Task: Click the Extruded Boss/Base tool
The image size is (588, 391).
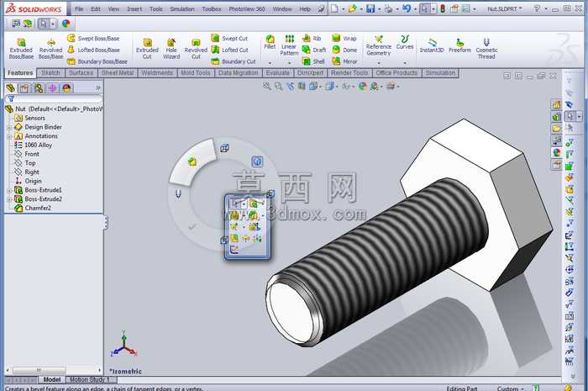Action: coord(21,49)
